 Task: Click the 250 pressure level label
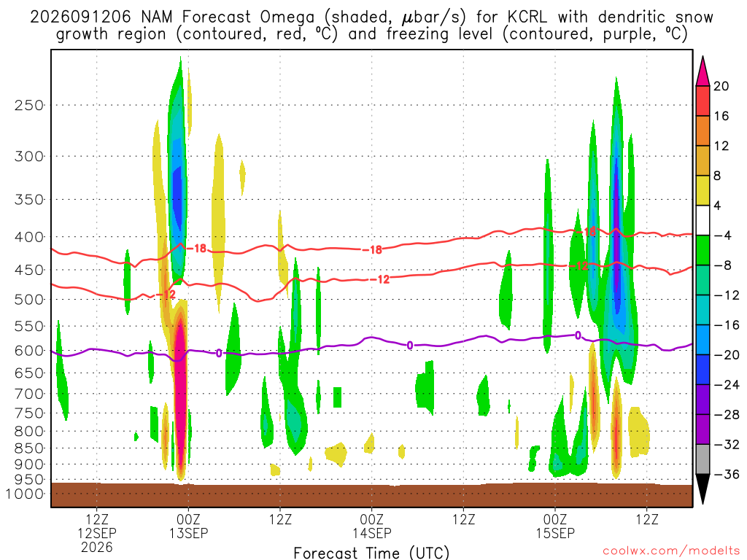tap(29, 105)
